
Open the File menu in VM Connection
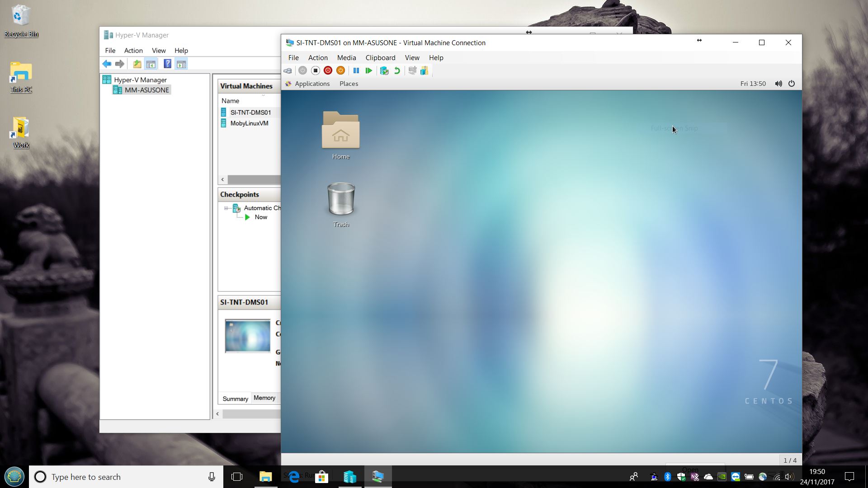[x=293, y=58]
